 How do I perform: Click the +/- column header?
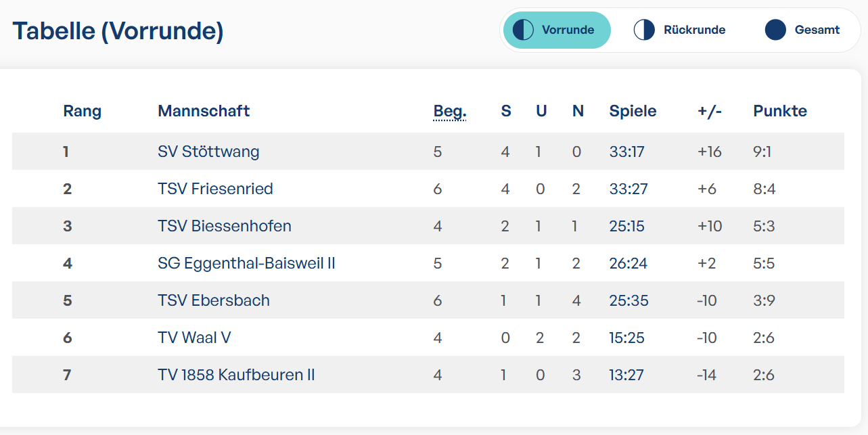pos(710,111)
